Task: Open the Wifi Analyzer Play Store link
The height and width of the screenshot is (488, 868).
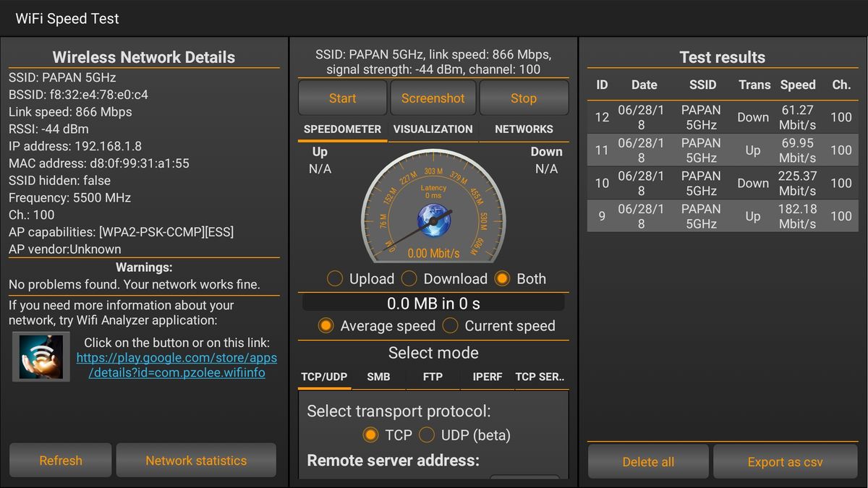Action: (176, 365)
